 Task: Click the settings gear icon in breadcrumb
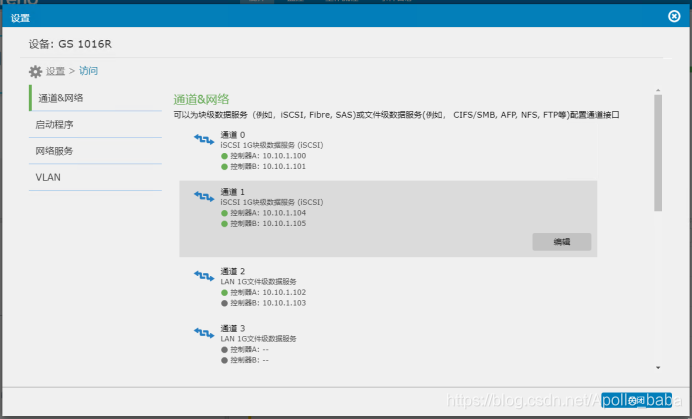click(x=35, y=71)
